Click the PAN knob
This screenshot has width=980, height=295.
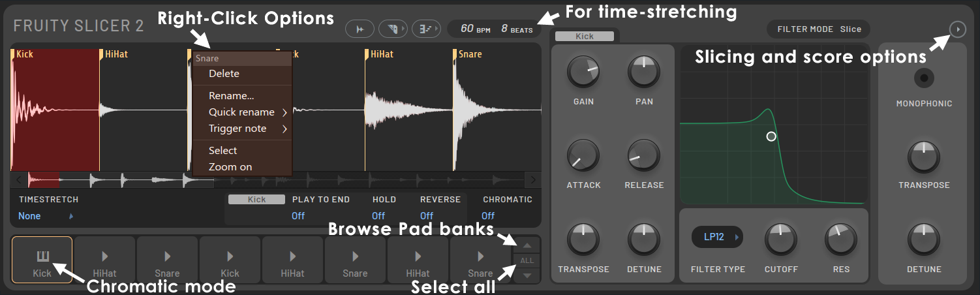point(643,72)
